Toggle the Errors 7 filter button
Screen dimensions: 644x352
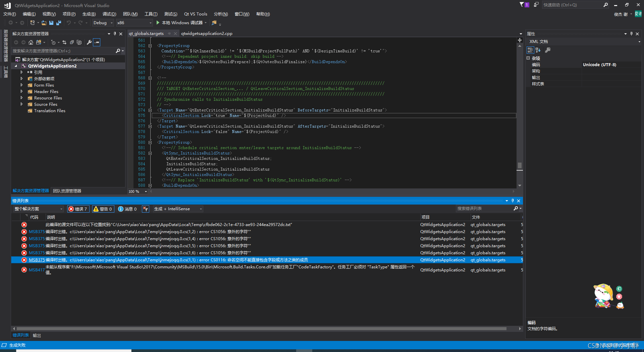78,209
